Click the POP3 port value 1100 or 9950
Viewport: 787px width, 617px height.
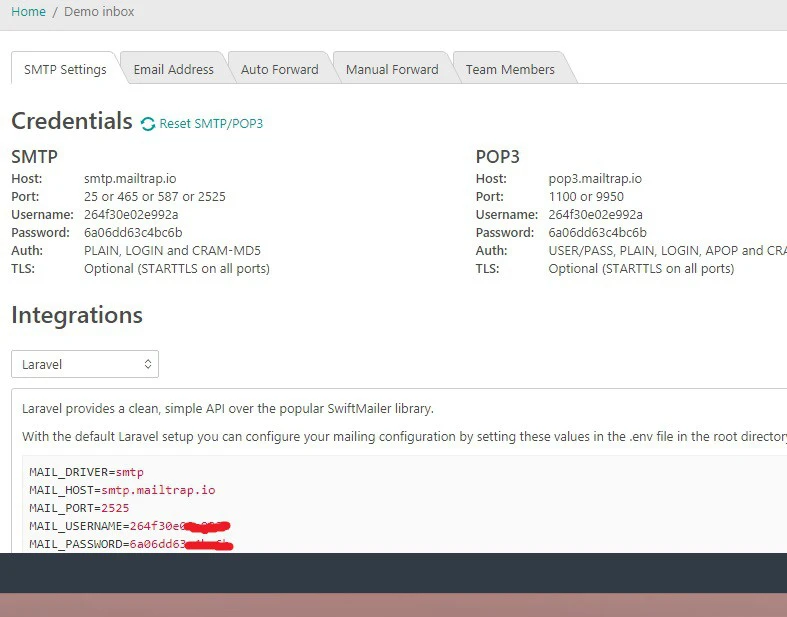pyautogui.click(x=586, y=197)
